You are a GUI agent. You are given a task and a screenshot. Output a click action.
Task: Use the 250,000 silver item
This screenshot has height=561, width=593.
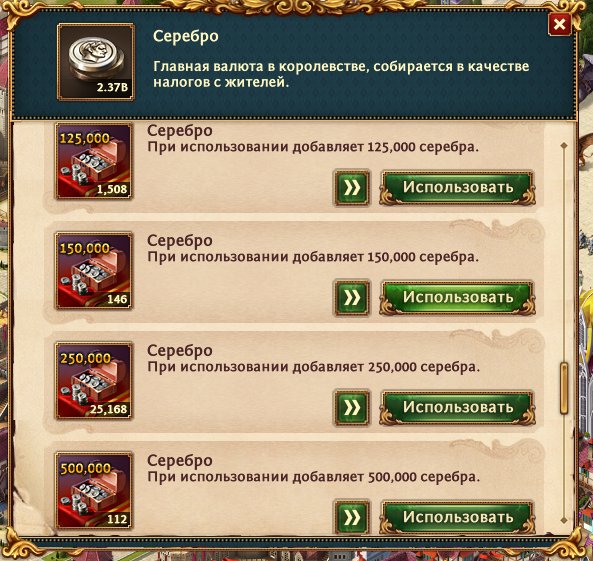click(x=458, y=408)
